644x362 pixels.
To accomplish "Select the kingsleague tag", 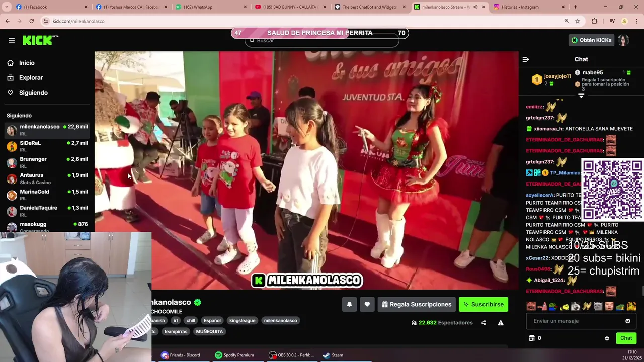I will pos(242,320).
